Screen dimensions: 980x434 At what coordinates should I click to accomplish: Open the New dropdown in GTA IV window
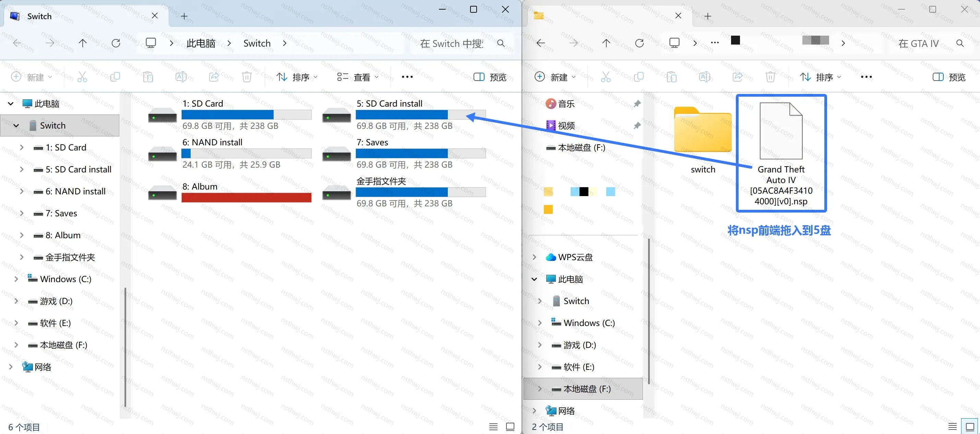pos(555,77)
